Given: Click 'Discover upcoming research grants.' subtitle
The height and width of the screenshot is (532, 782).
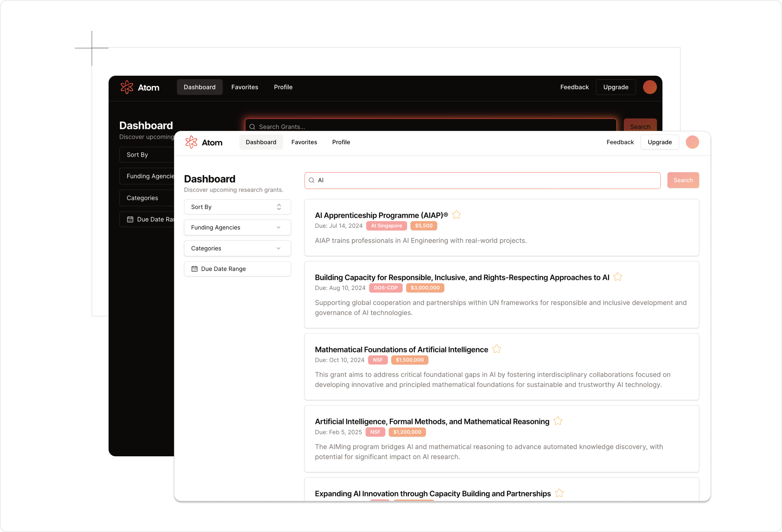Looking at the screenshot, I should (x=233, y=190).
